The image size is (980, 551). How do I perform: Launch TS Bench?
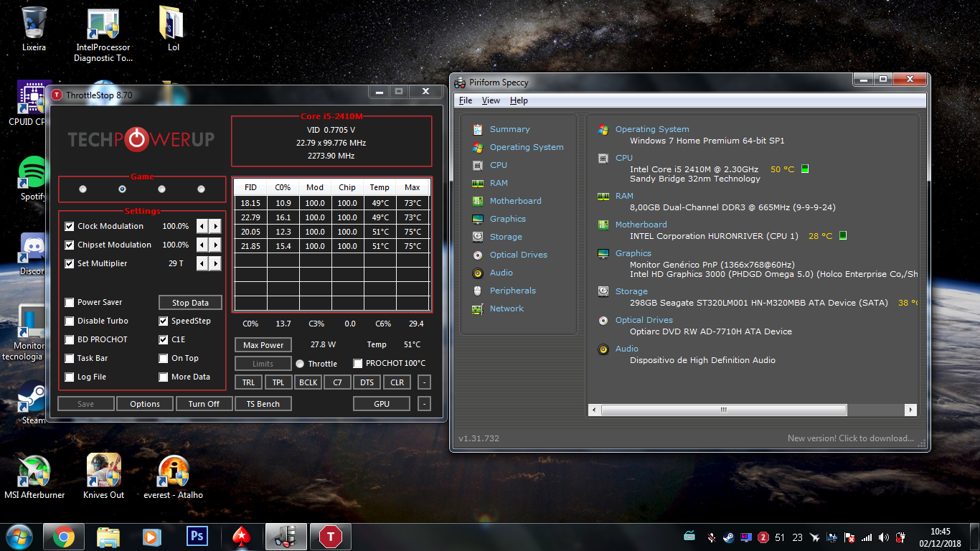[263, 404]
